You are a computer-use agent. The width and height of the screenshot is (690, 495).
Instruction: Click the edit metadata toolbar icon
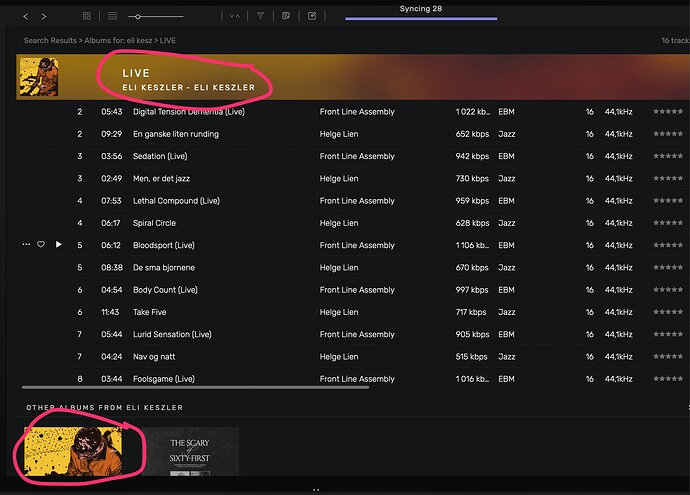pyautogui.click(x=286, y=16)
